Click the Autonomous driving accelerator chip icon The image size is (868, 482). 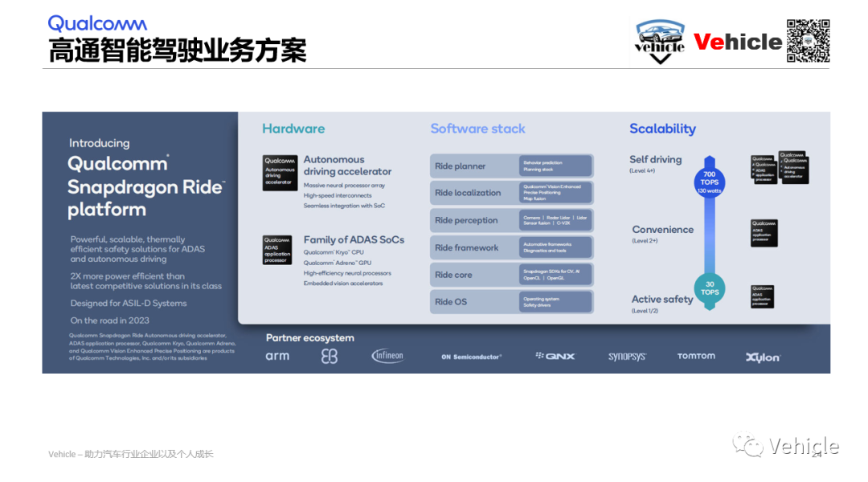tap(280, 173)
